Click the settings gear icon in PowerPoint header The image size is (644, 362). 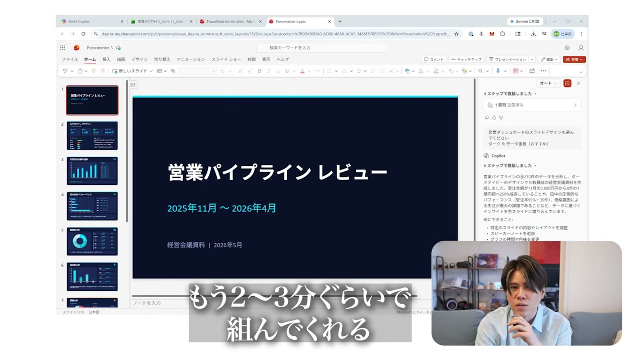(567, 48)
